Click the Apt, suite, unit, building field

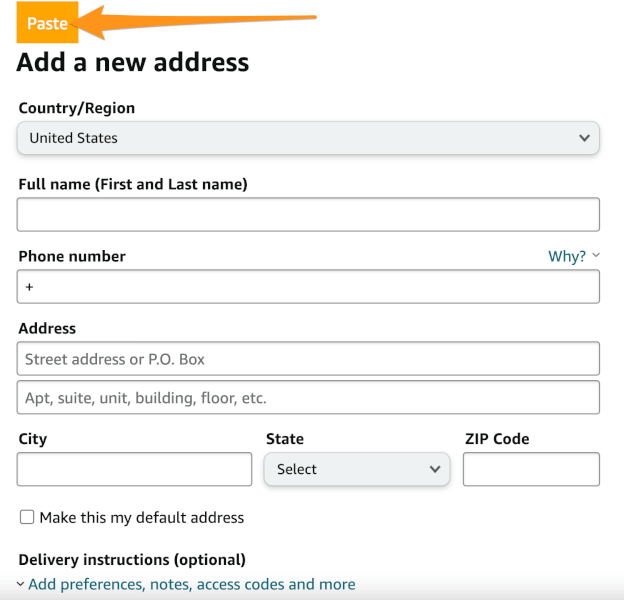click(308, 398)
